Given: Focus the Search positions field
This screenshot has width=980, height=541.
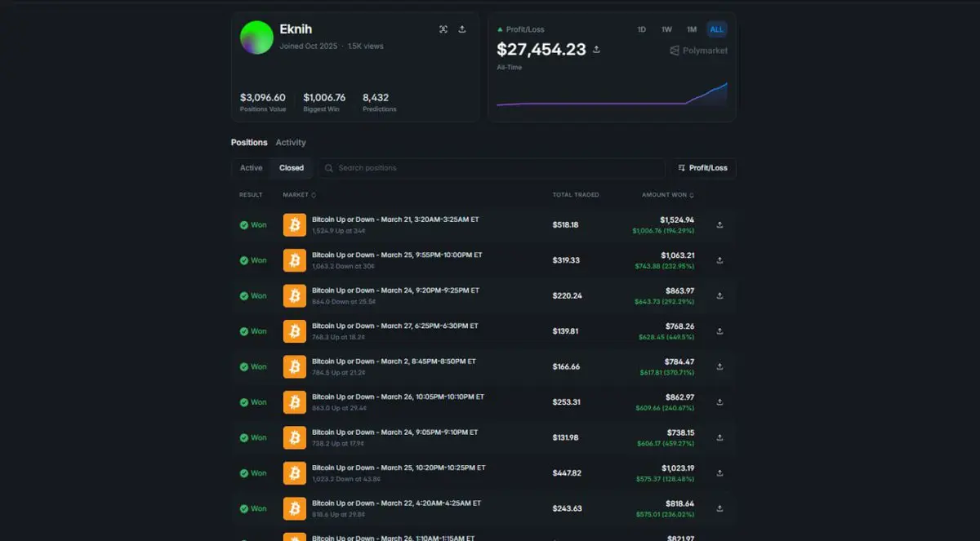Looking at the screenshot, I should coord(492,168).
